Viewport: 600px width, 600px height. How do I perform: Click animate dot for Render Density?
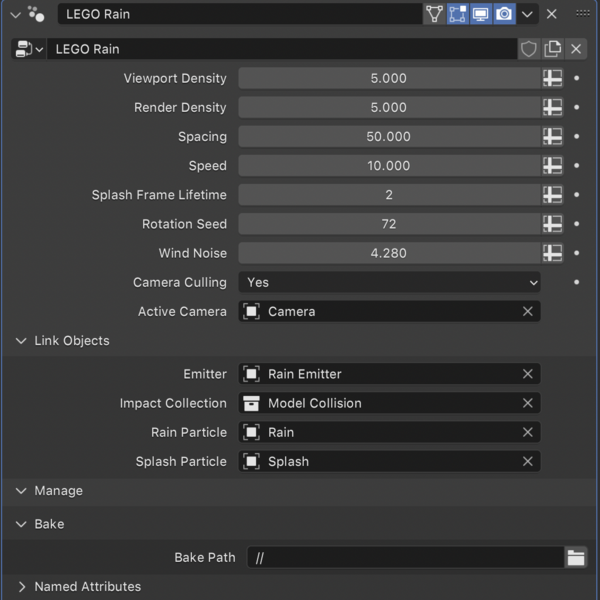pos(576,107)
